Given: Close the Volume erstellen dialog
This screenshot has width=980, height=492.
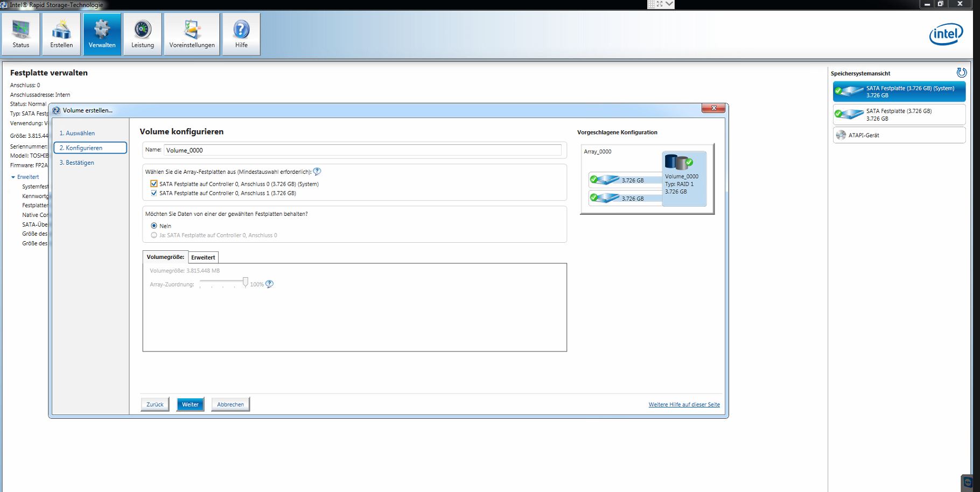Looking at the screenshot, I should click(713, 108).
